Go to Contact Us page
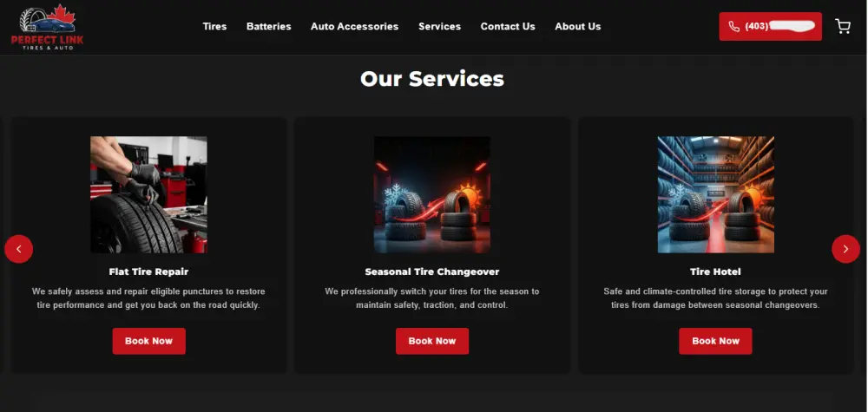This screenshot has height=412, width=868. point(508,27)
